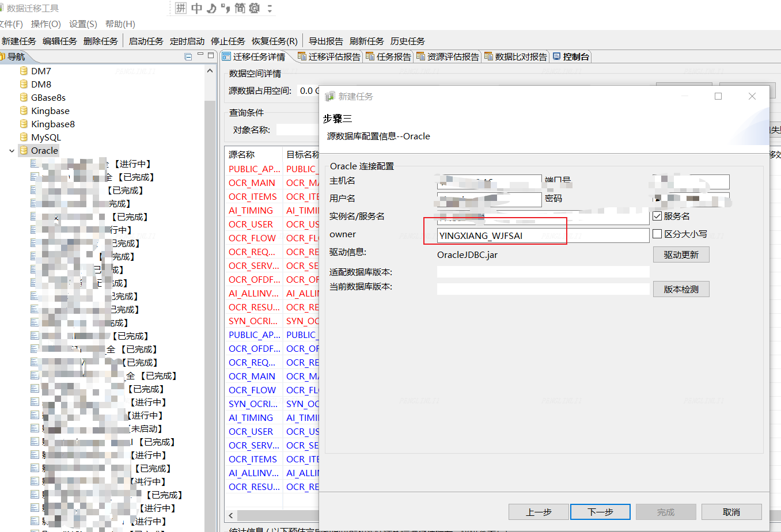Click the table's horizontal scroll-left arrow
Viewport: 781px width, 532px height.
(x=231, y=515)
